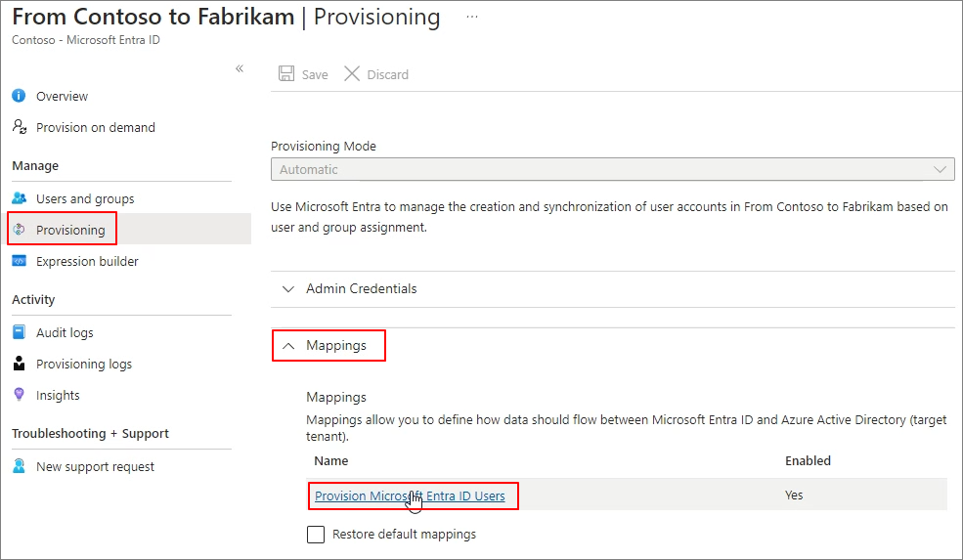Click the Overview info icon
The height and width of the screenshot is (560, 963).
[19, 96]
